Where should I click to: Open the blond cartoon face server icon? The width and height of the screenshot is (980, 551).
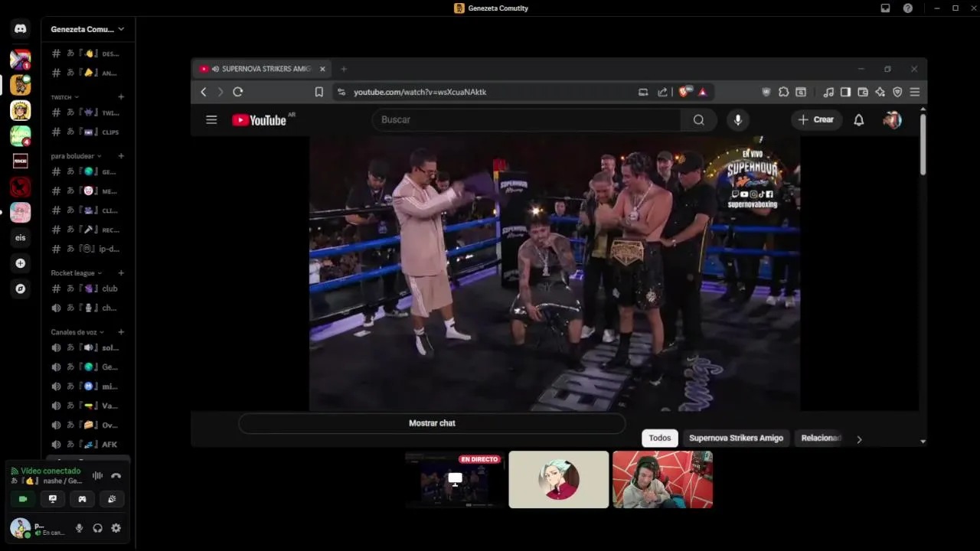point(21,110)
